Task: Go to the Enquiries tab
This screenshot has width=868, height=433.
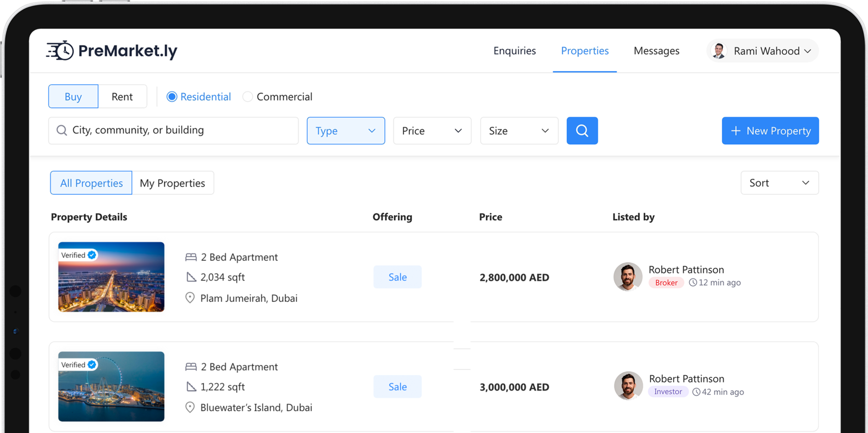Action: click(514, 51)
